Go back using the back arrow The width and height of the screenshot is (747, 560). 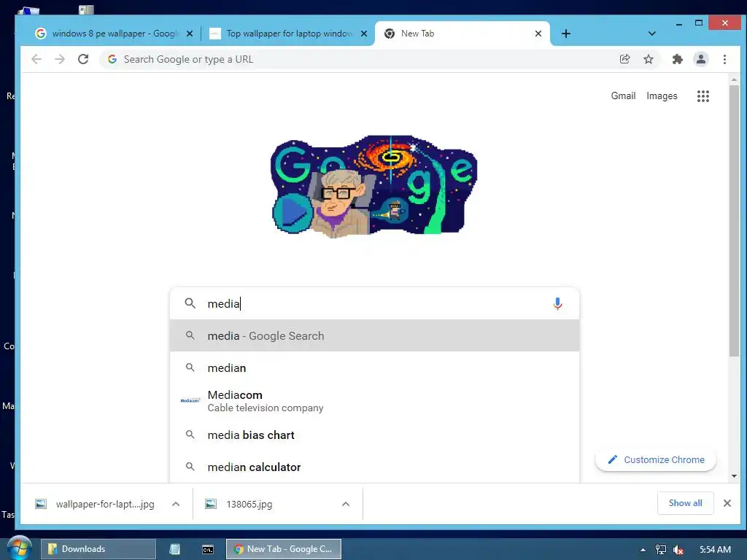(x=36, y=59)
